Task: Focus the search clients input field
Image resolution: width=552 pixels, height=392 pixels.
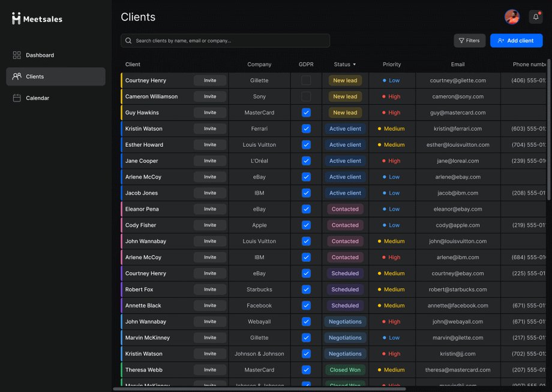Action: point(226,41)
